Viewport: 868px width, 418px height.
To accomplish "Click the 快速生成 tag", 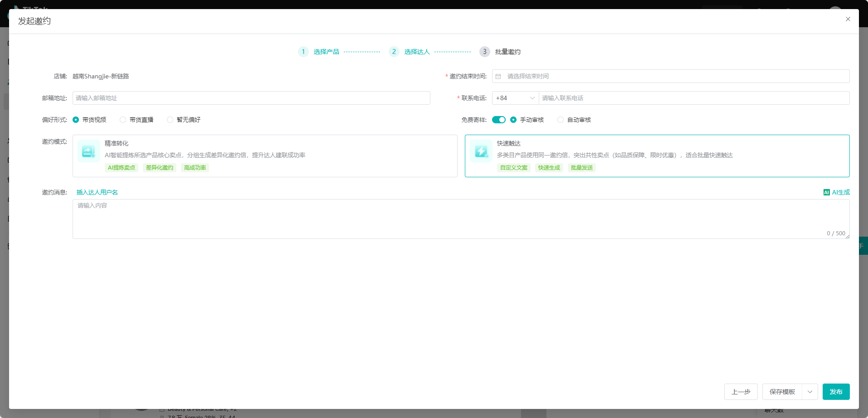I will tap(549, 168).
